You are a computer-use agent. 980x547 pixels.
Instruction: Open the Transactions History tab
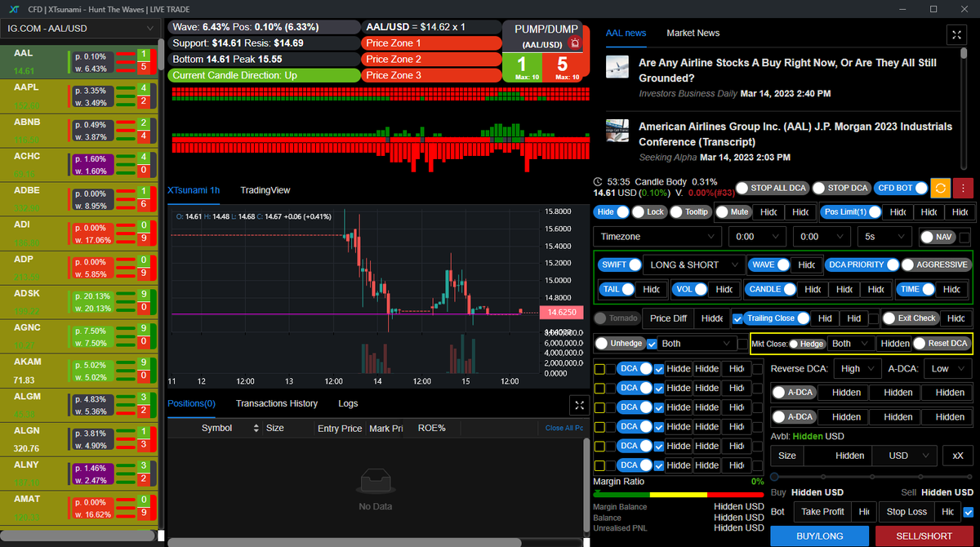[x=277, y=403]
